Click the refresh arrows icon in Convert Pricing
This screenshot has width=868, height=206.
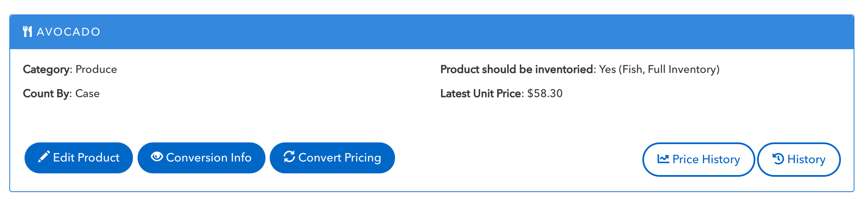pos(289,156)
